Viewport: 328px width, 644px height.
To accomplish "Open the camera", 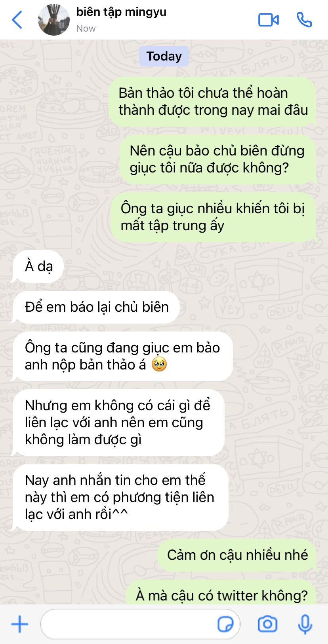I will pos(267,624).
